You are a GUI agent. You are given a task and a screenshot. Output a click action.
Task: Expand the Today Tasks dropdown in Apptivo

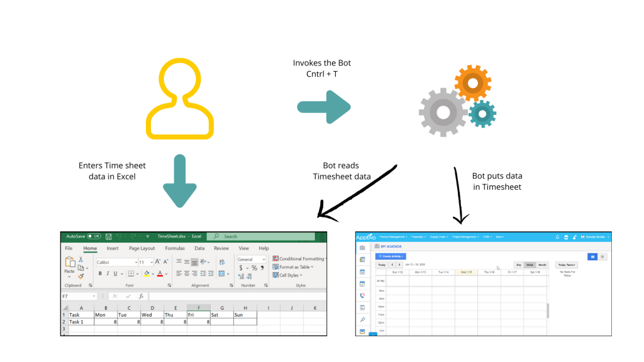click(567, 265)
